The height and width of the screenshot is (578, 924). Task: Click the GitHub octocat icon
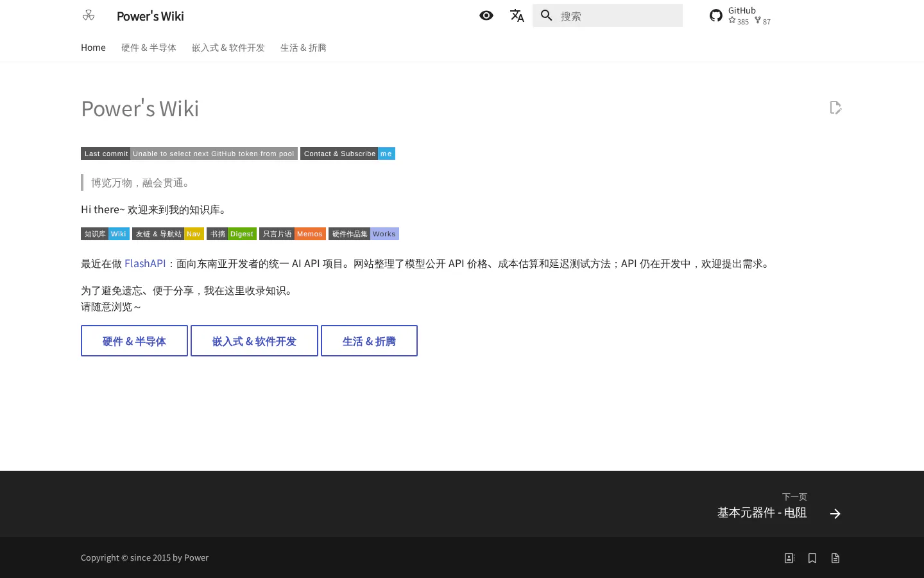pos(716,15)
